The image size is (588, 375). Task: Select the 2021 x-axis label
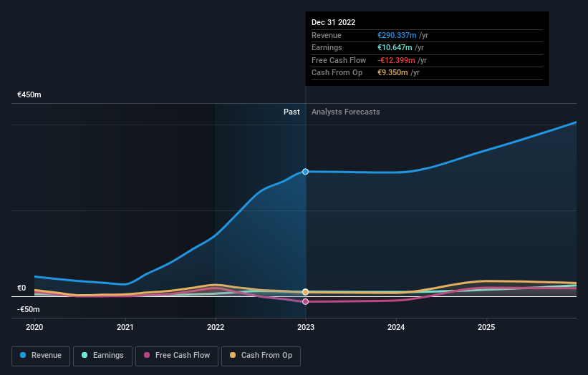[x=125, y=328]
